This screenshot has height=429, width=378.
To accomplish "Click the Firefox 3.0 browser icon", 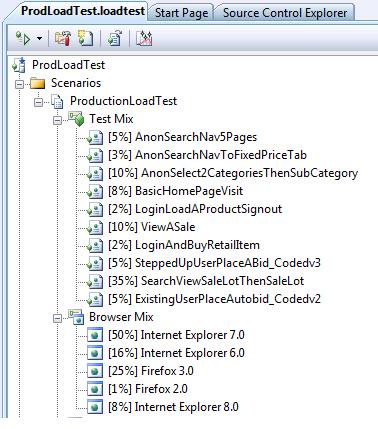I will pos(95,371).
